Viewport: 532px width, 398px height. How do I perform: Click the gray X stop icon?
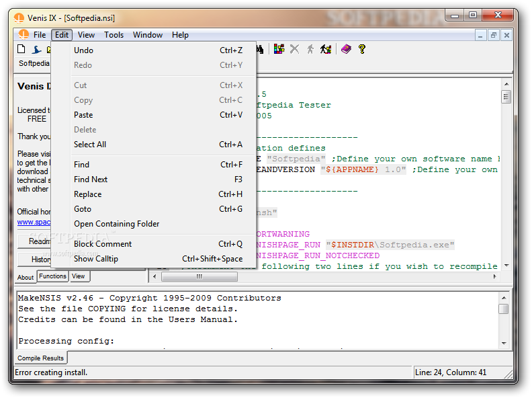click(x=294, y=49)
